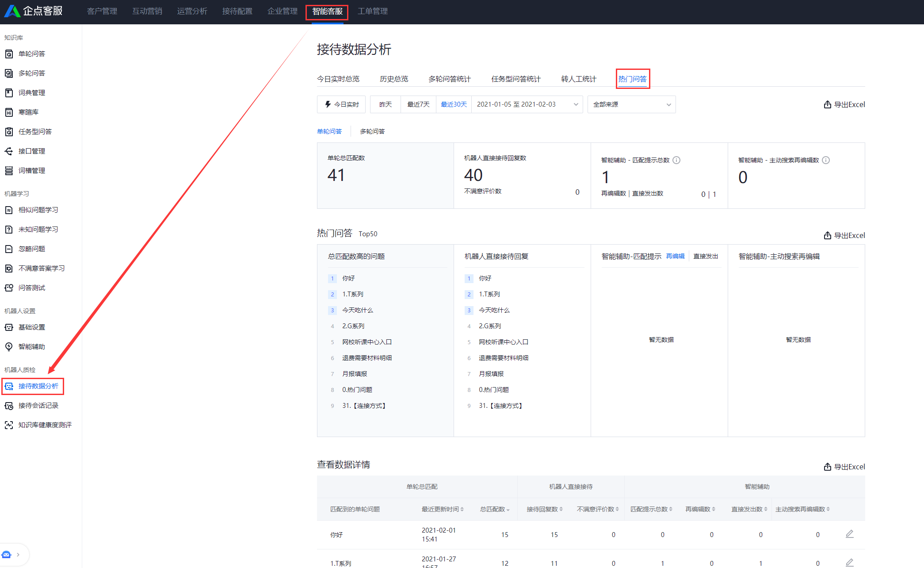The image size is (924, 568).
Task: Click the 任务型问答 sidebar icon
Action: point(9,132)
